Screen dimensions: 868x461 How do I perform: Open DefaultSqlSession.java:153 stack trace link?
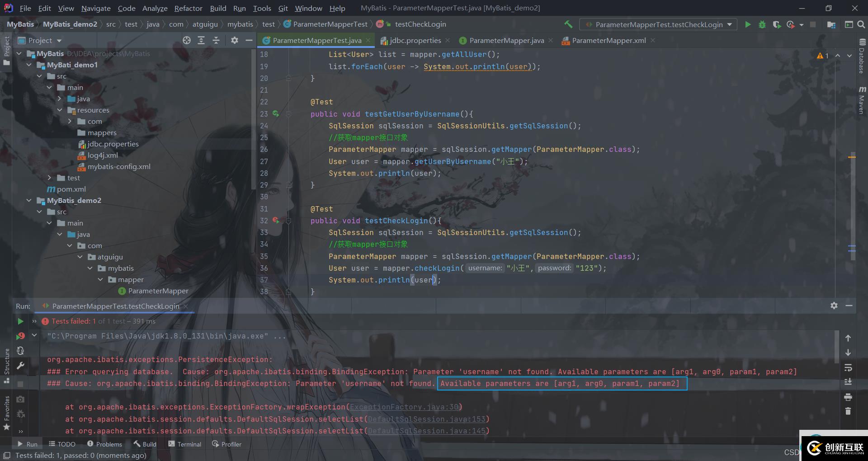426,419
